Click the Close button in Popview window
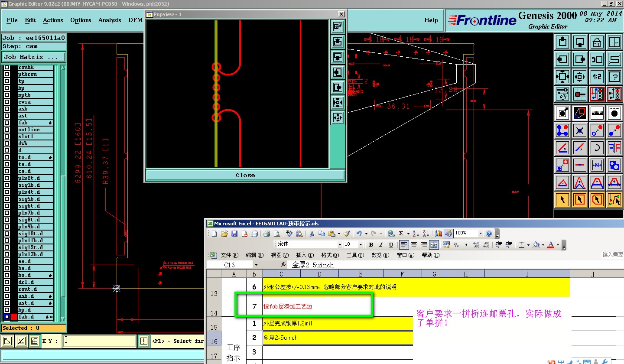This screenshot has height=364, width=624. 245,175
